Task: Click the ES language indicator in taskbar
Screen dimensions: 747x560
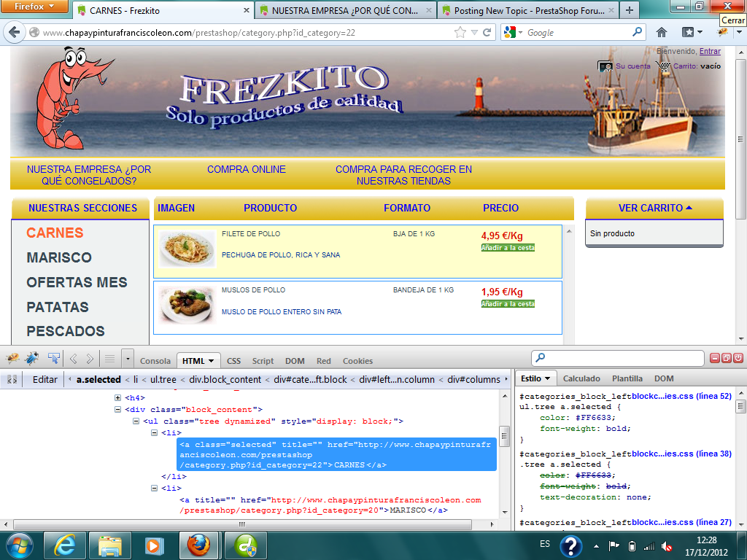Action: pyautogui.click(x=545, y=544)
